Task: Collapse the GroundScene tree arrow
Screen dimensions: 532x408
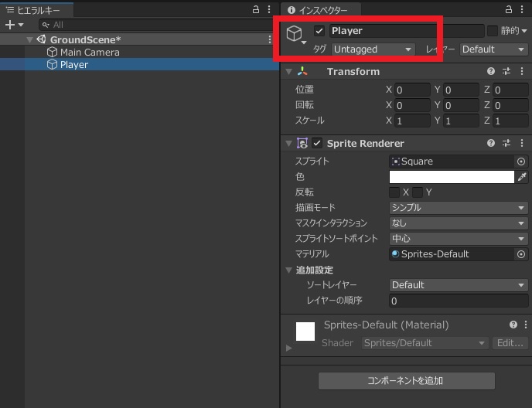Action: tap(30, 39)
